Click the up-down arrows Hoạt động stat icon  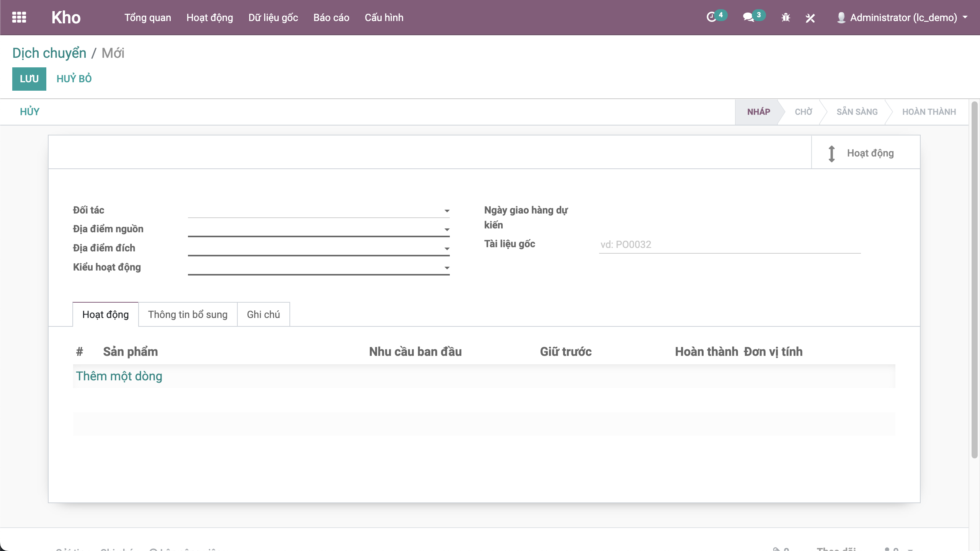pos(831,153)
